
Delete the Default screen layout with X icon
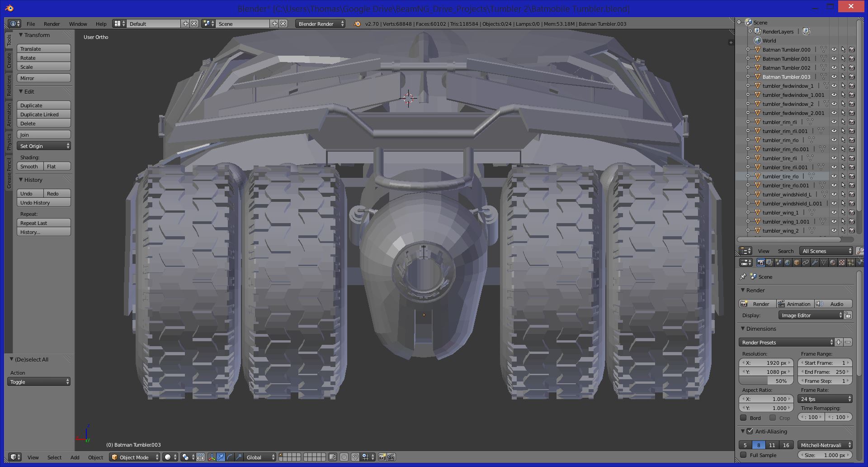coord(194,24)
